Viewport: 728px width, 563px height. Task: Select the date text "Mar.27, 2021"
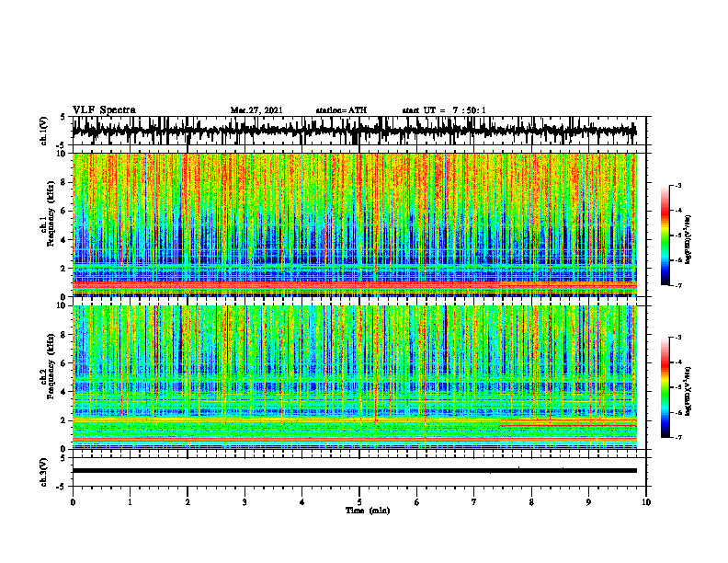[x=256, y=110]
